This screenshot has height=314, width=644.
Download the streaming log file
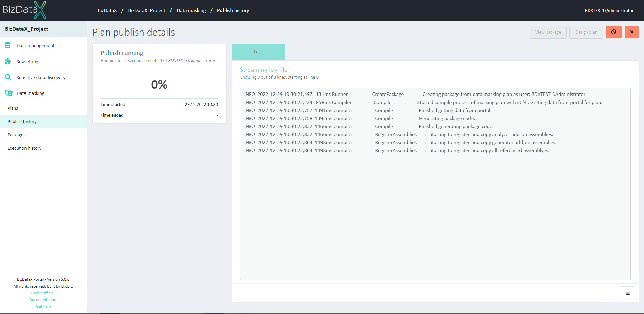[628, 293]
